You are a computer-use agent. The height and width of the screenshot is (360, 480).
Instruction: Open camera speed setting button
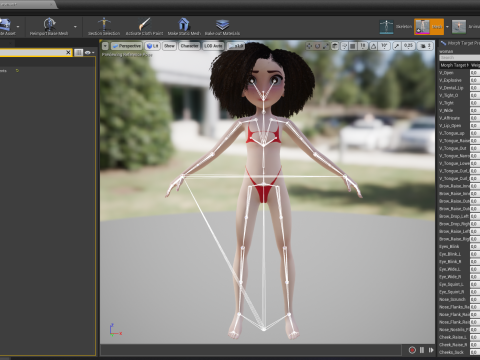(426, 46)
